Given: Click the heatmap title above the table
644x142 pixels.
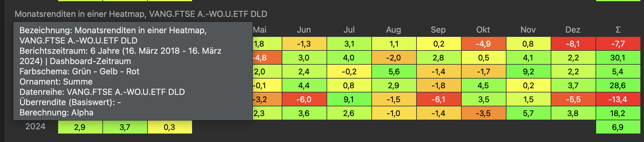Looking at the screenshot, I should [141, 14].
